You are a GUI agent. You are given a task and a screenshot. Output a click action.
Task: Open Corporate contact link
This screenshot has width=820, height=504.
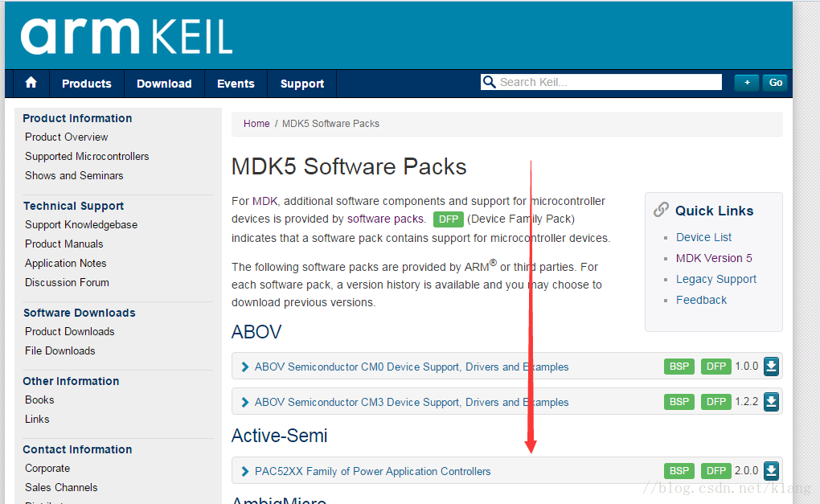47,469
